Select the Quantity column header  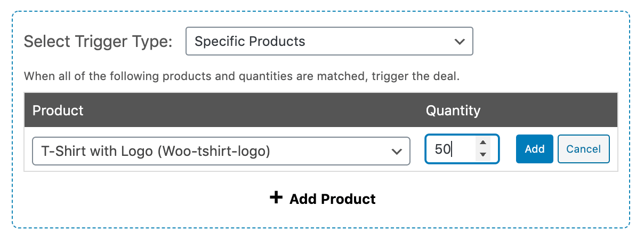pos(453,110)
